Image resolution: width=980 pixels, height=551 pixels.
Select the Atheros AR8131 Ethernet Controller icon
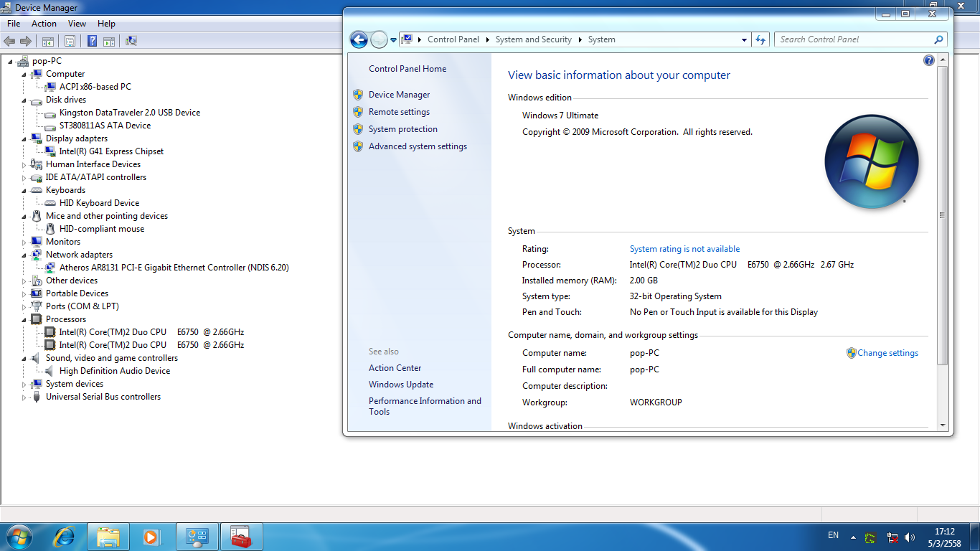tap(50, 268)
